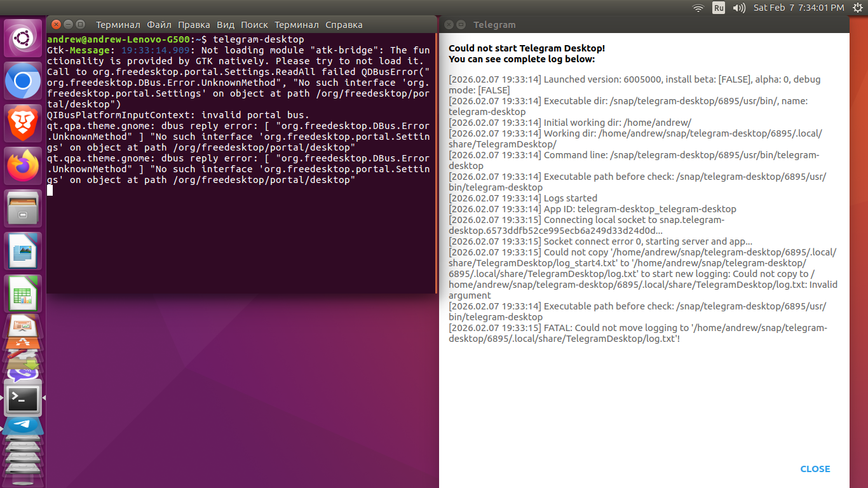This screenshot has width=868, height=488.
Task: Close the Telegram window from its title bar
Action: (448, 25)
